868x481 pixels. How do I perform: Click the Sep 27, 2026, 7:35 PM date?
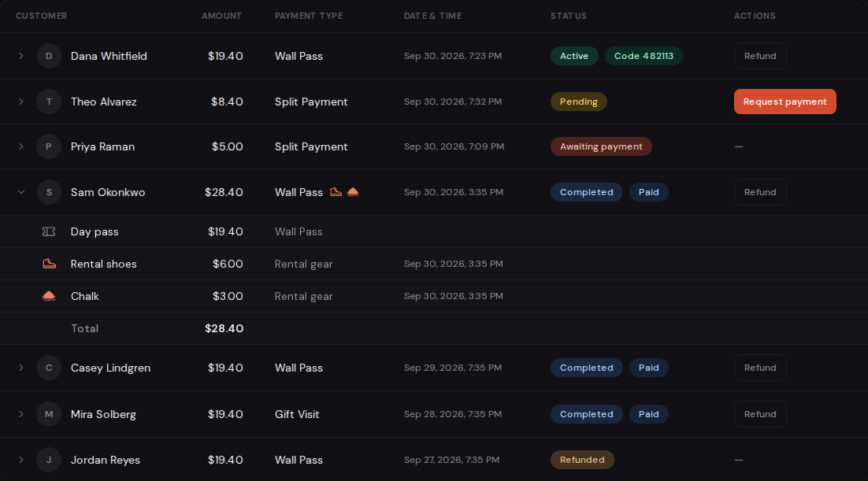[x=451, y=460]
